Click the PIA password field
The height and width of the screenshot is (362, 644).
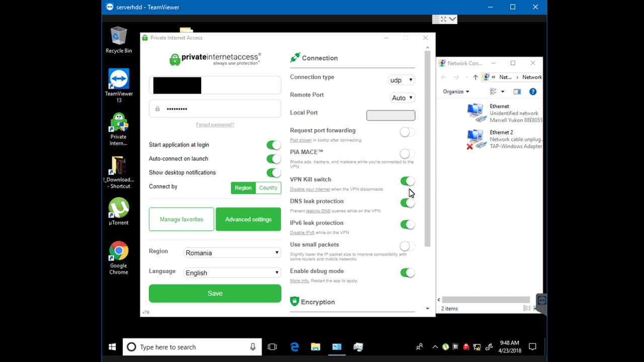click(215, 109)
